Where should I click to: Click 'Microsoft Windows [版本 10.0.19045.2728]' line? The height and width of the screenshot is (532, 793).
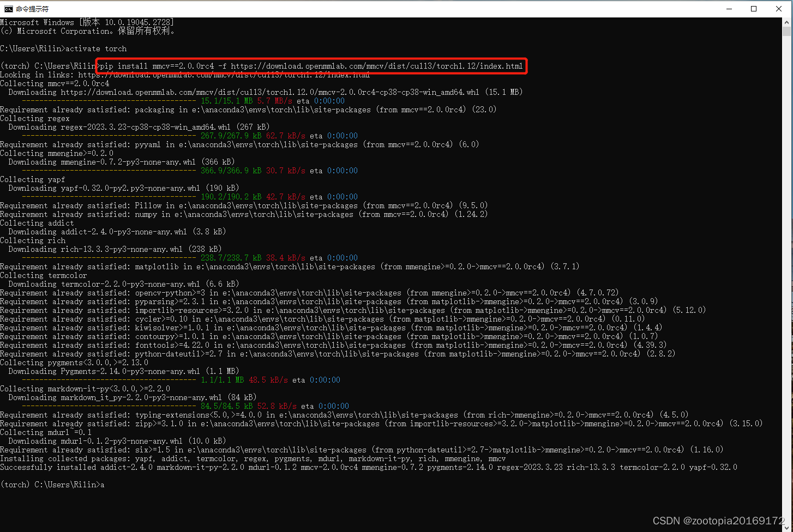click(x=87, y=22)
